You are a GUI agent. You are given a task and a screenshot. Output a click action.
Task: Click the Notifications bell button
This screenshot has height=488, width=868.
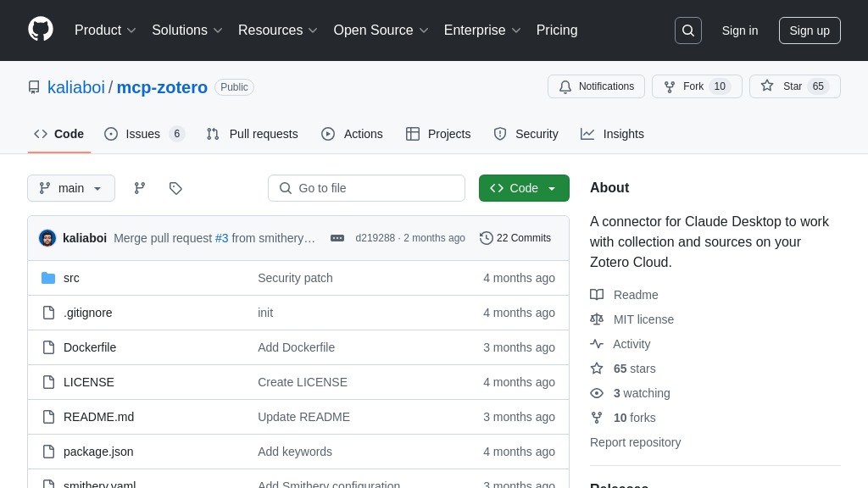pos(596,86)
